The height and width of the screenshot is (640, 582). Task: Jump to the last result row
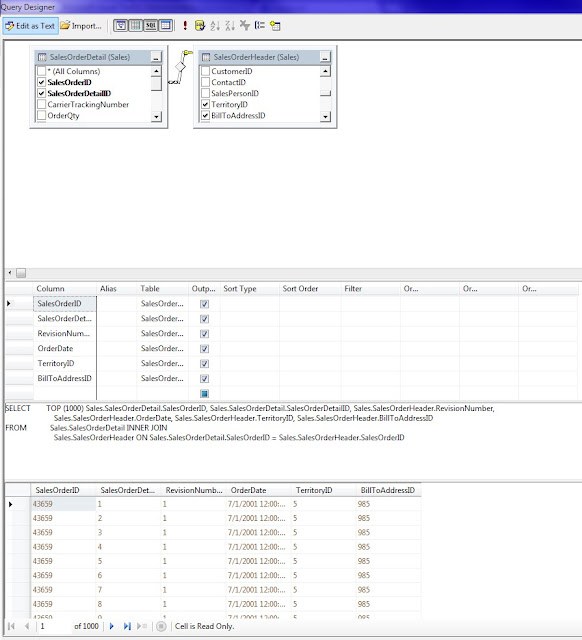(127, 626)
